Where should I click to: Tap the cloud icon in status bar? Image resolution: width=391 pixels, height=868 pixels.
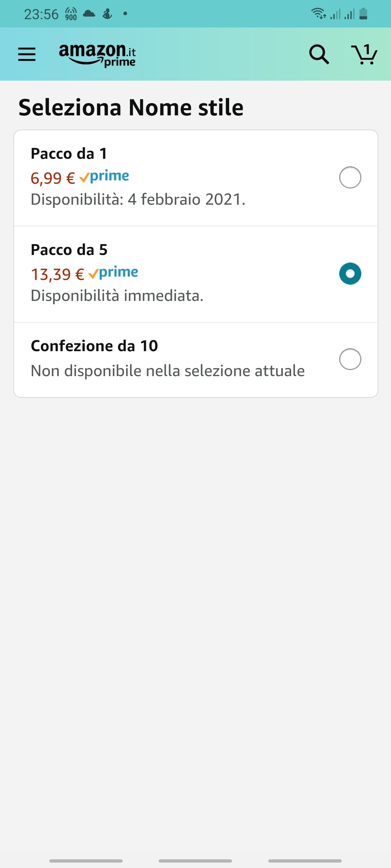89,14
